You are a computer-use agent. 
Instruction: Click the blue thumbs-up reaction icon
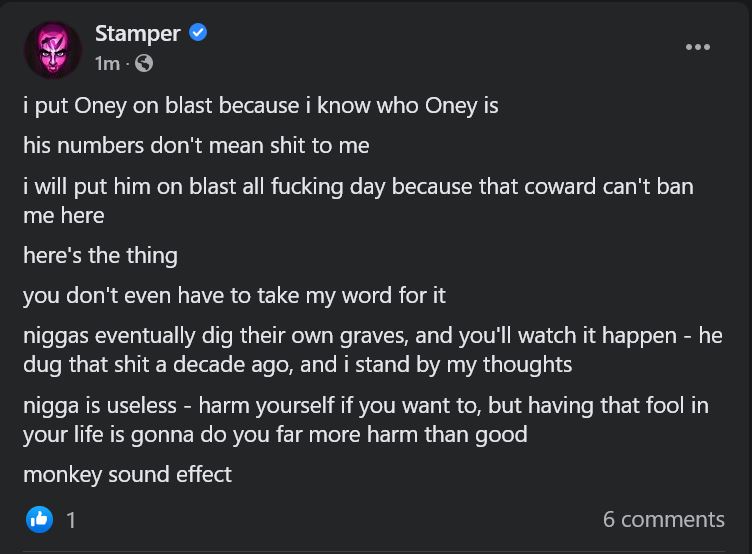click(x=39, y=518)
